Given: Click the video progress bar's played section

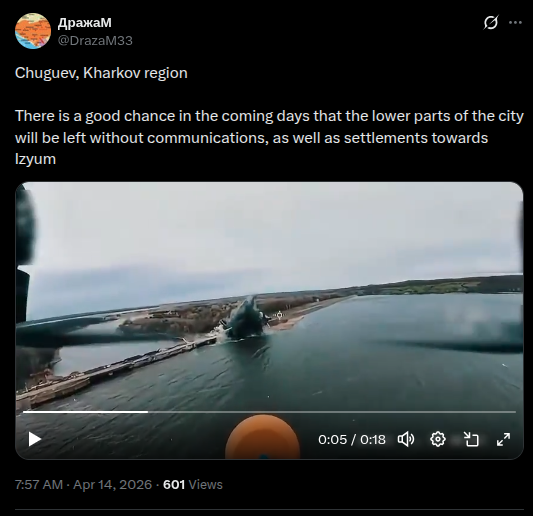Looking at the screenshot, I should click(85, 412).
